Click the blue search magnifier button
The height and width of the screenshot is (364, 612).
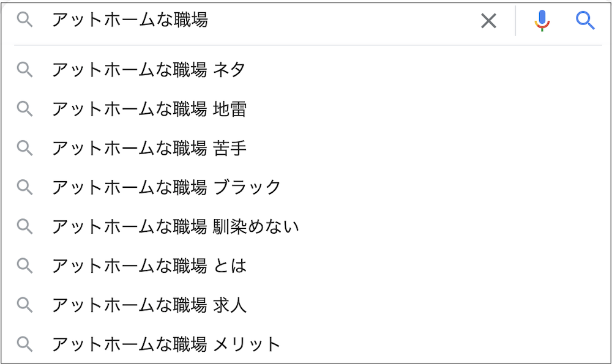(585, 20)
